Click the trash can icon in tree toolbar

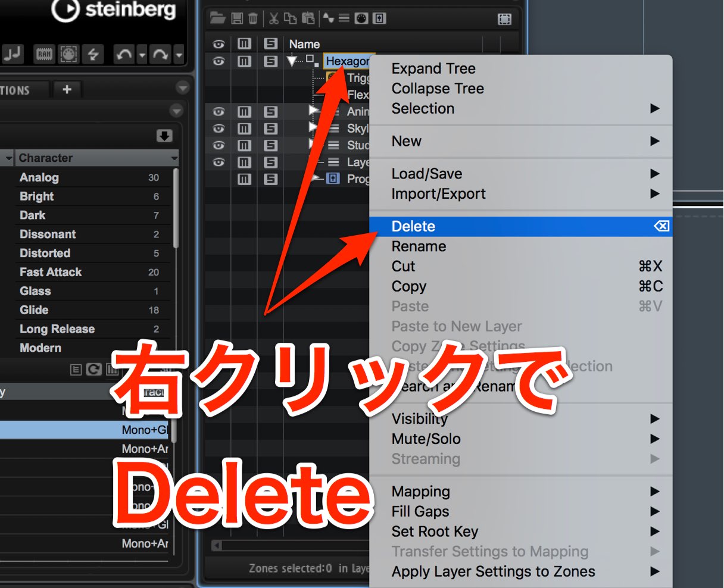coord(253,18)
